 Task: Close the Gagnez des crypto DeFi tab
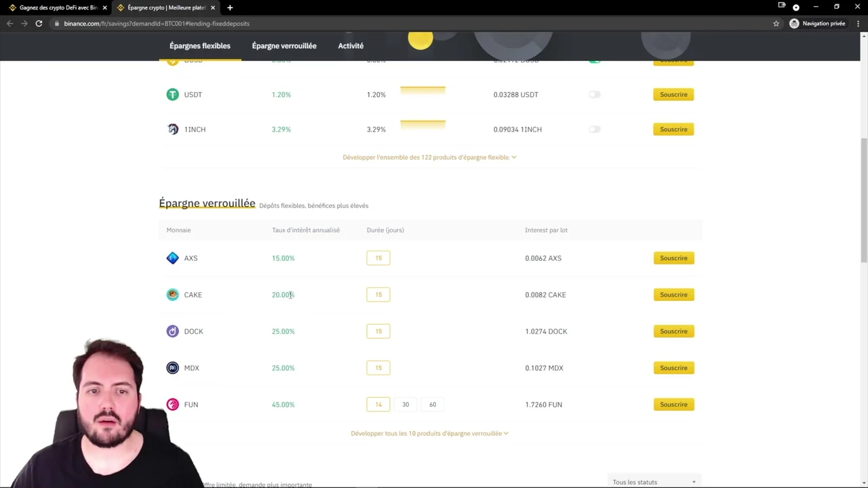pyautogui.click(x=104, y=7)
